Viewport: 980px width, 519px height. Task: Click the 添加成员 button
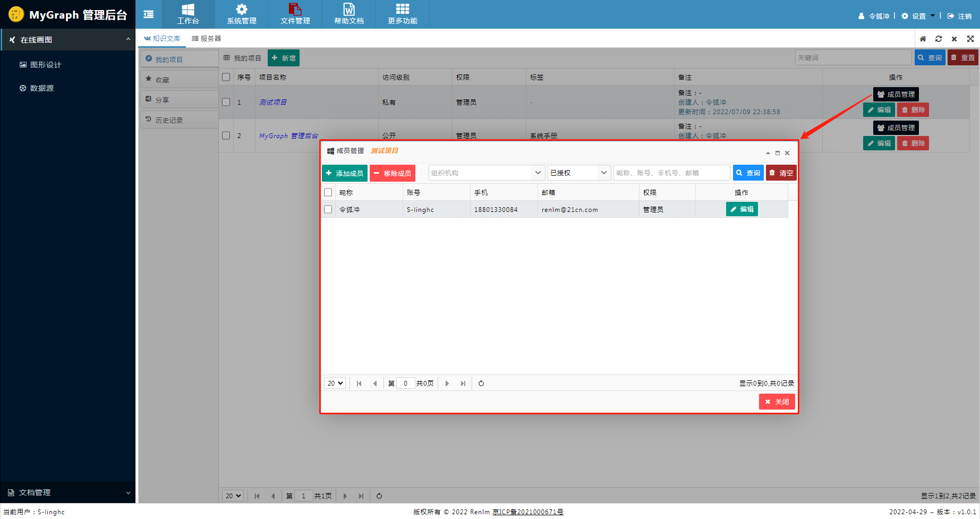click(x=345, y=173)
